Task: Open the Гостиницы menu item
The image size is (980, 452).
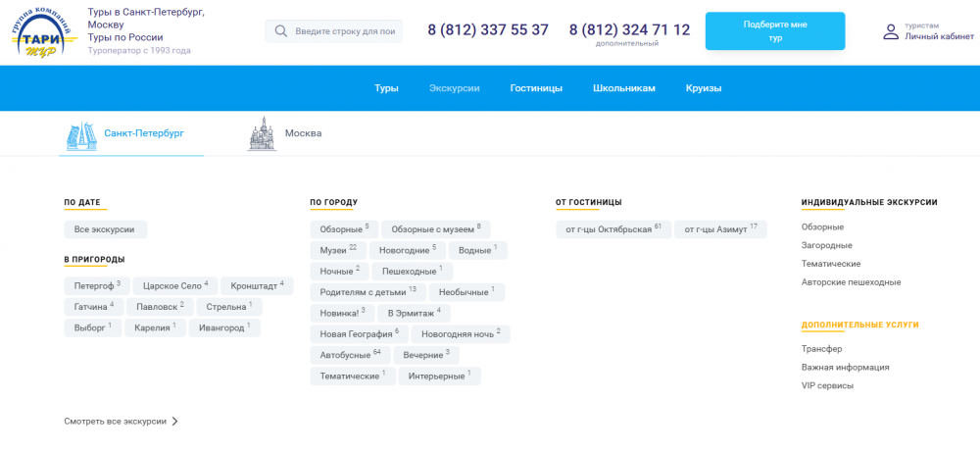Action: [536, 88]
